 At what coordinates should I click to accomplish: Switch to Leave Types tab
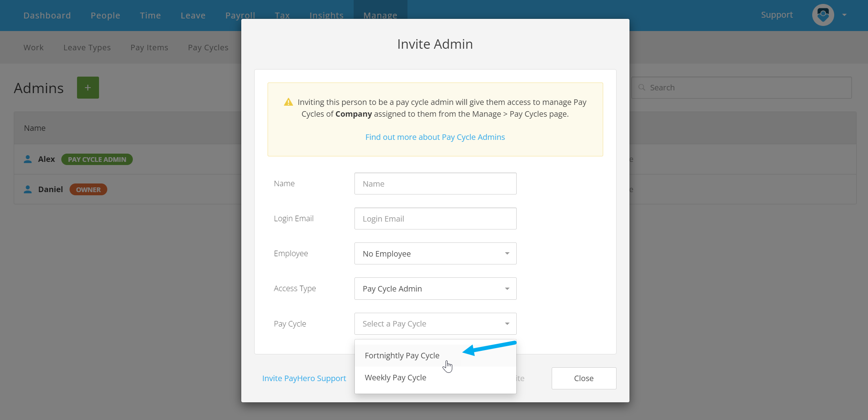[x=87, y=48]
